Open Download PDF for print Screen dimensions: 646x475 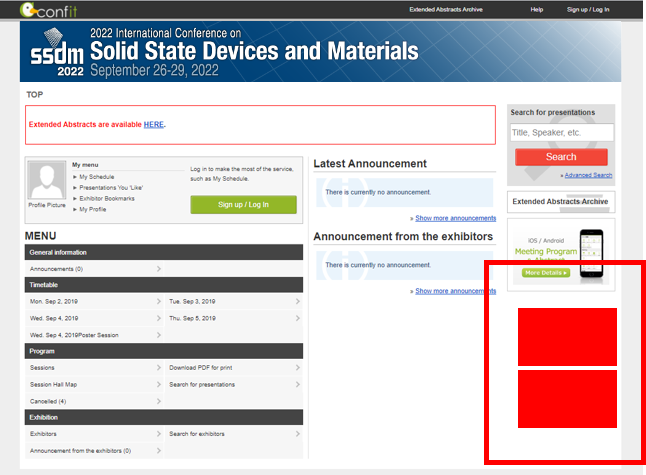click(x=233, y=368)
